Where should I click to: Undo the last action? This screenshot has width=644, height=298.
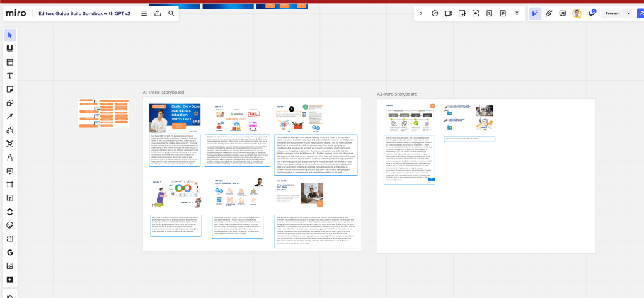pos(10,296)
